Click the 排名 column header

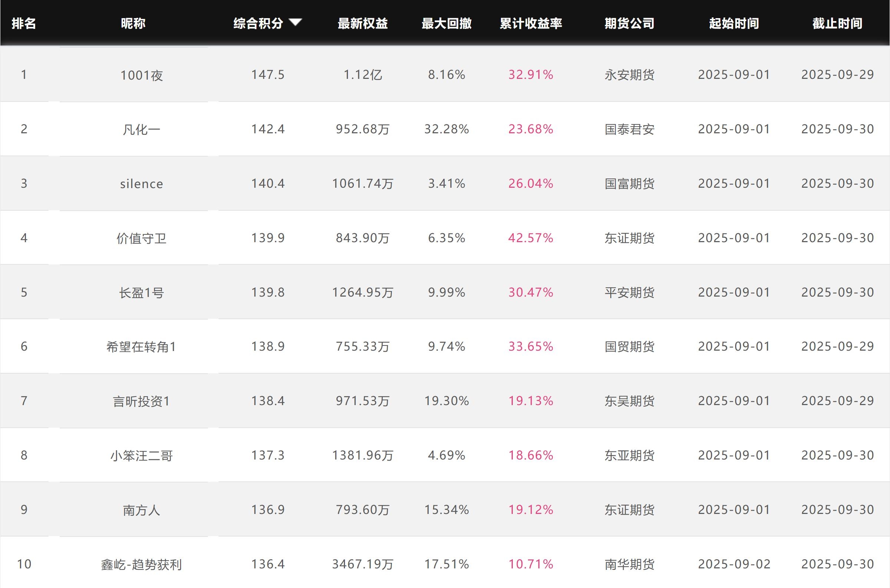point(24,24)
